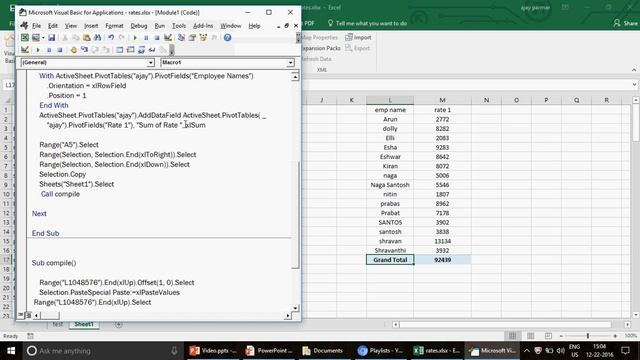Switch code pane to Full Module View
640x360 pixels.
(x=28, y=315)
